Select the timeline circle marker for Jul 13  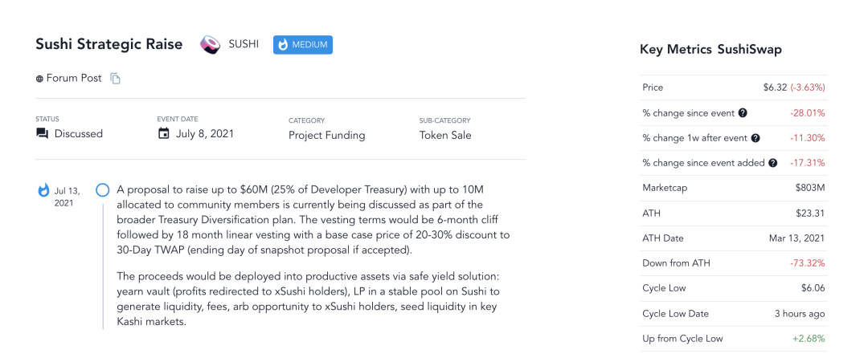coord(102,191)
